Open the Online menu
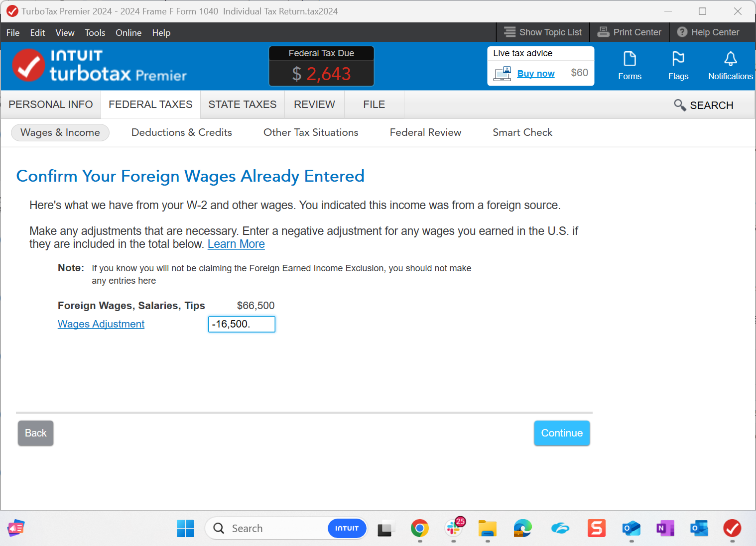The image size is (756, 546). pyautogui.click(x=128, y=33)
